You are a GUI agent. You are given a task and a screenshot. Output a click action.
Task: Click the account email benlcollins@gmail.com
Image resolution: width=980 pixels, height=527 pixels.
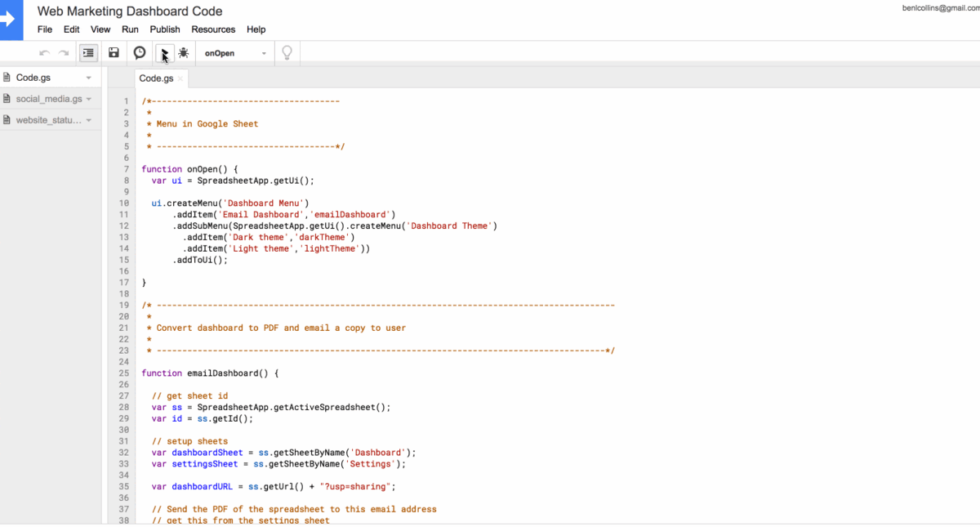[941, 7]
